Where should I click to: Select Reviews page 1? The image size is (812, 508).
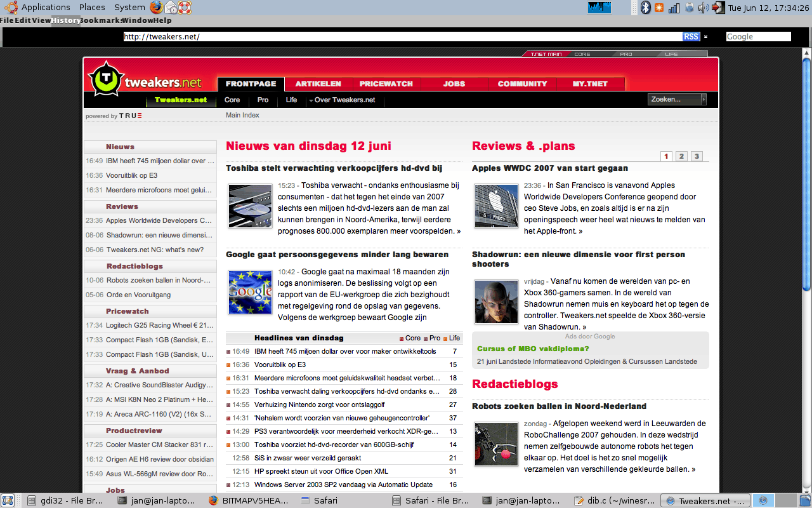tap(666, 156)
